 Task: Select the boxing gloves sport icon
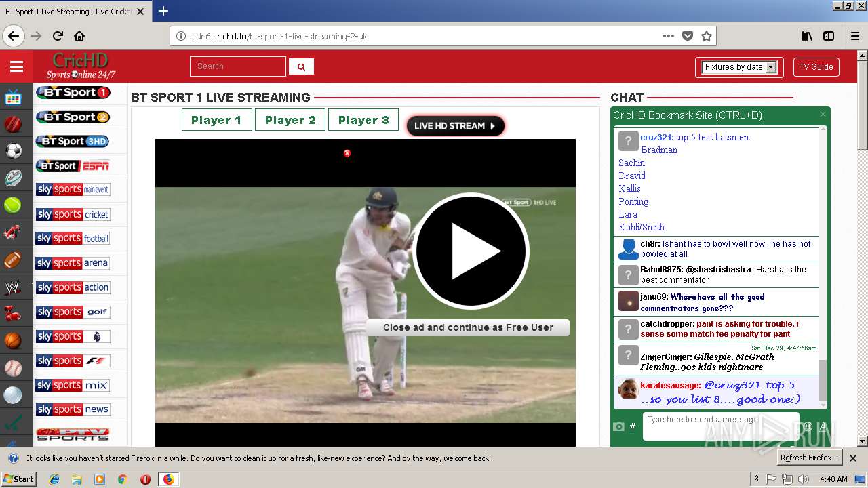[x=13, y=314]
